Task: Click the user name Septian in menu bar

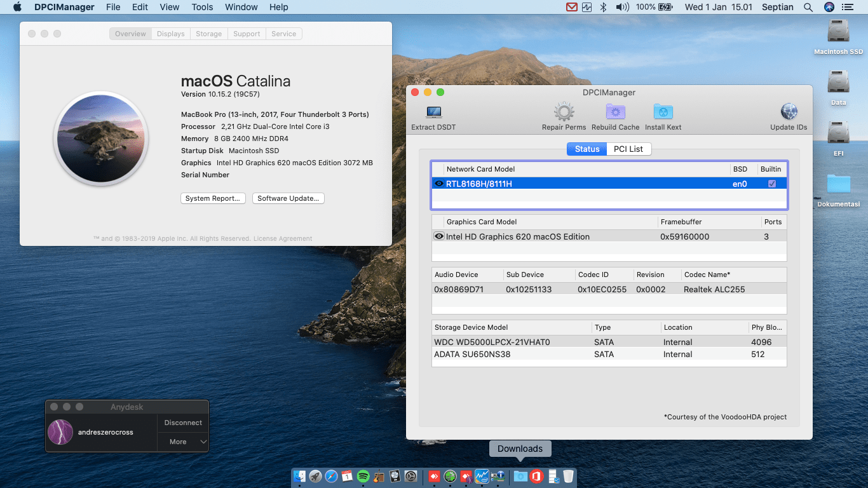Action: [x=778, y=7]
